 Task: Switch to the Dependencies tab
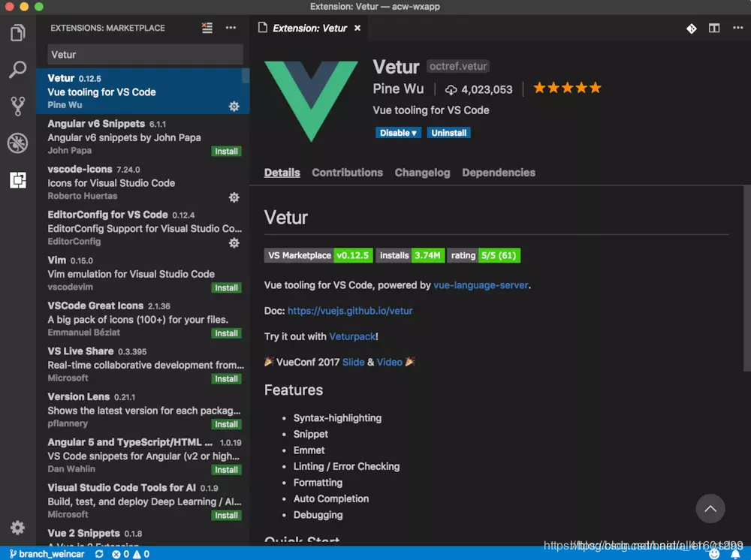tap(499, 173)
